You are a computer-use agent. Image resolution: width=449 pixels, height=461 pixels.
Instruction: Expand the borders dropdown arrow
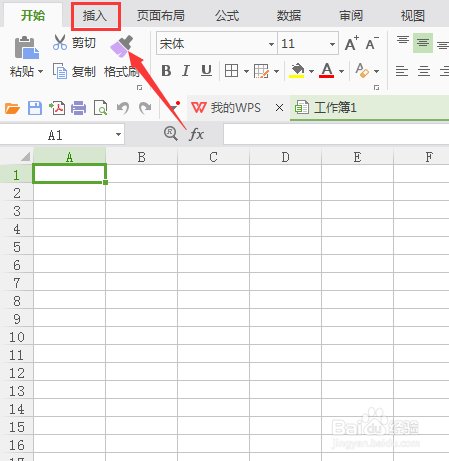pos(246,71)
